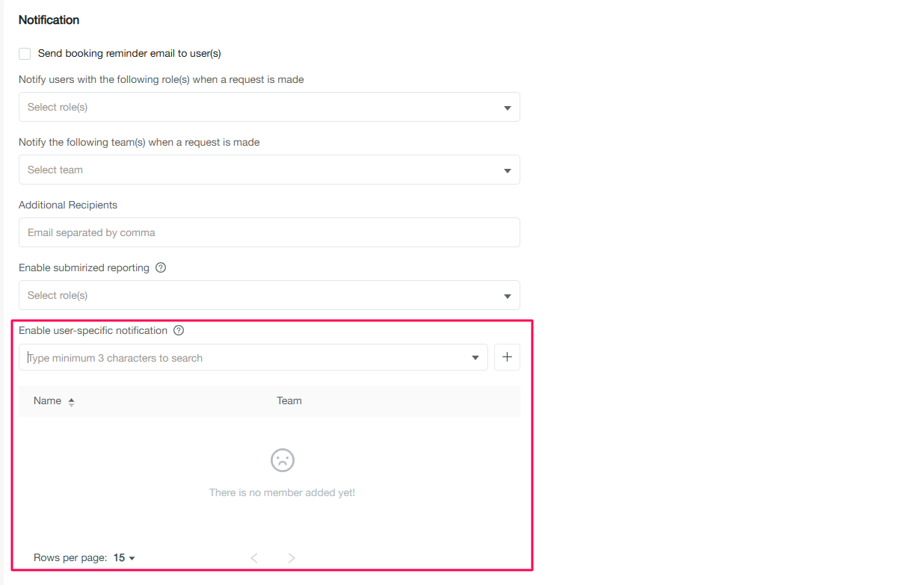The image size is (924, 585).
Task: Focus the Additional Recipients email field
Action: [x=269, y=232]
